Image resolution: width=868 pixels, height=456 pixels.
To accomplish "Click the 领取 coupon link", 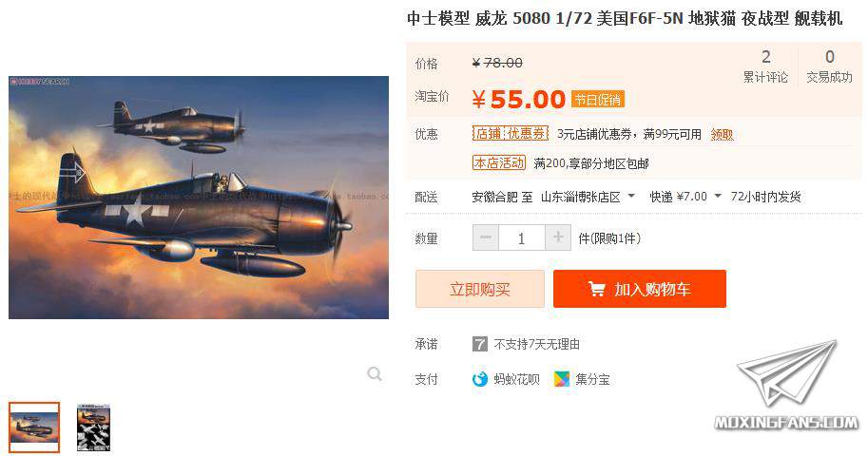I will (x=722, y=135).
